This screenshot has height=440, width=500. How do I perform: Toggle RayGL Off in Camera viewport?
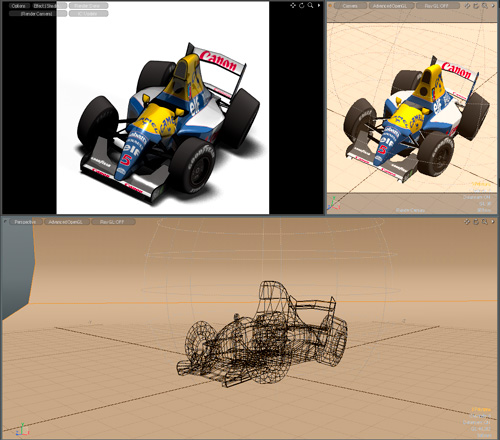(x=437, y=6)
